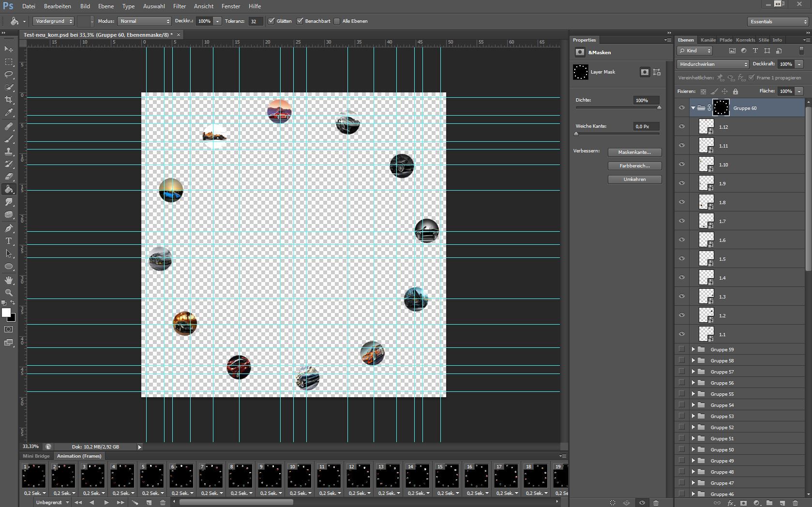Toggle the Glätten checkbox
Viewport: 812px width, 507px height.
click(x=271, y=21)
